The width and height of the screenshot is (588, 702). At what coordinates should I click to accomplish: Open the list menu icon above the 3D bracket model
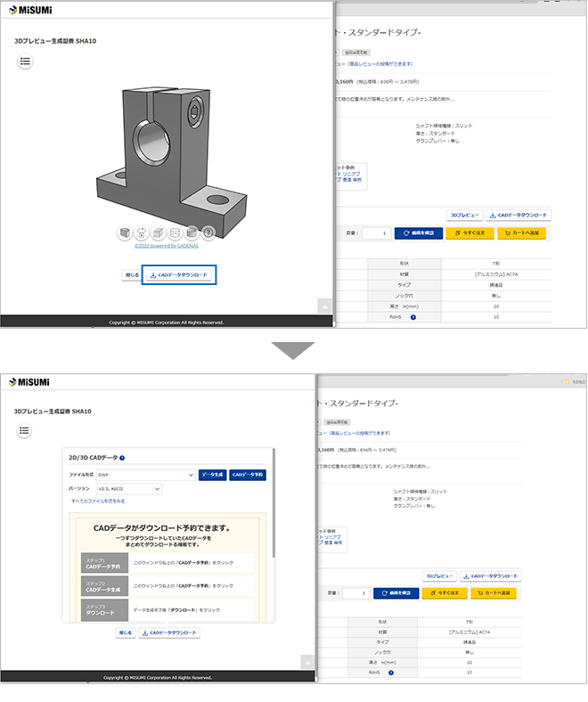[25, 61]
